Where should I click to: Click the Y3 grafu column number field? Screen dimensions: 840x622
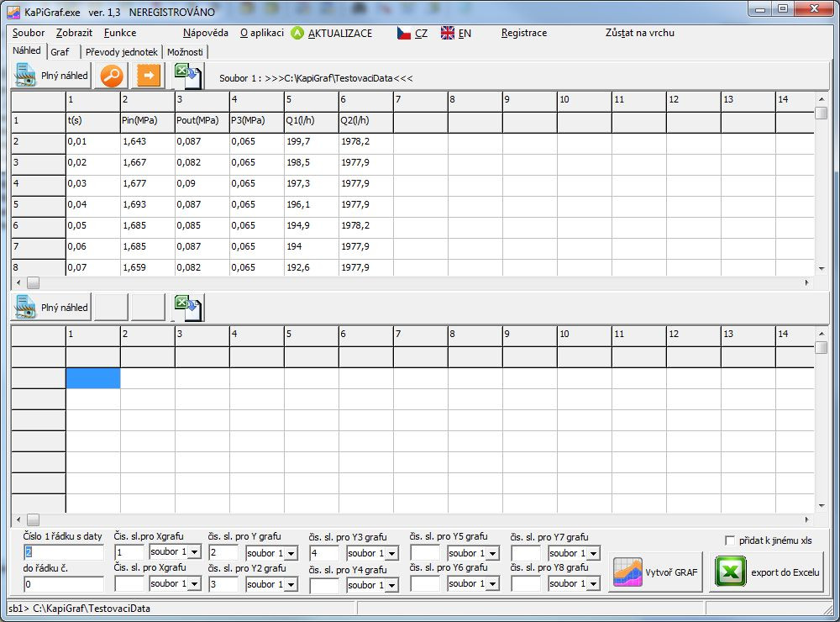click(x=324, y=553)
